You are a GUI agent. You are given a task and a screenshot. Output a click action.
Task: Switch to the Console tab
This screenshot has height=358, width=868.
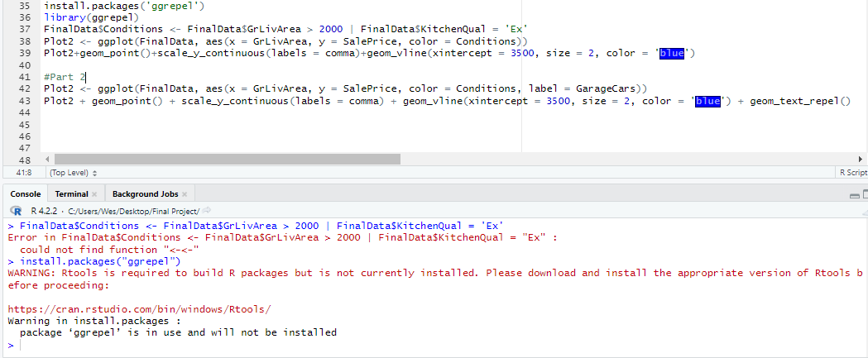coord(26,194)
